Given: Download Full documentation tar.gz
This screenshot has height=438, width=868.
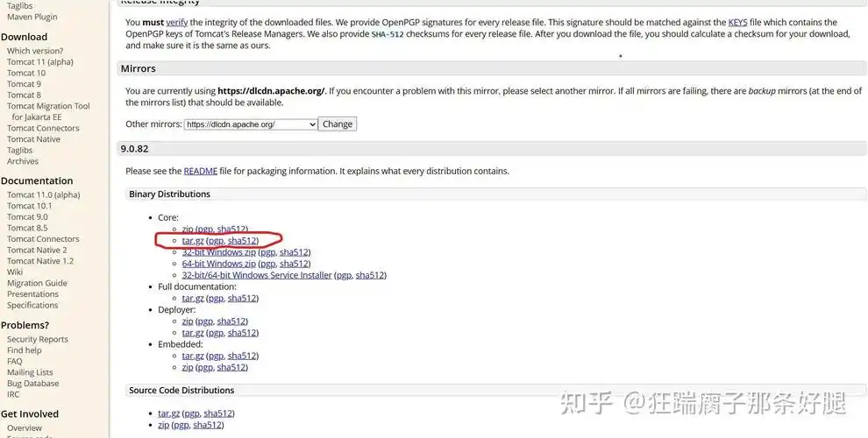Looking at the screenshot, I should 193,298.
